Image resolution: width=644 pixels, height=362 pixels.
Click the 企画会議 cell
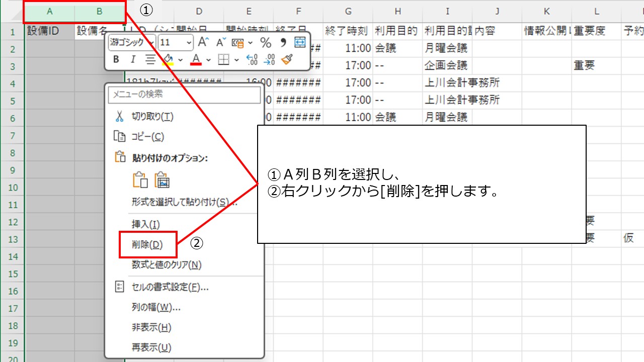coord(447,66)
